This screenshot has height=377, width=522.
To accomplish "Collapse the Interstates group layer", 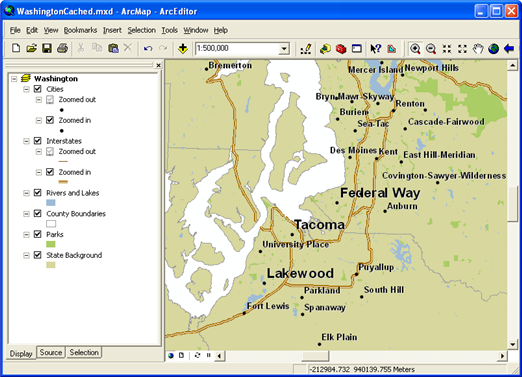I will (x=26, y=141).
